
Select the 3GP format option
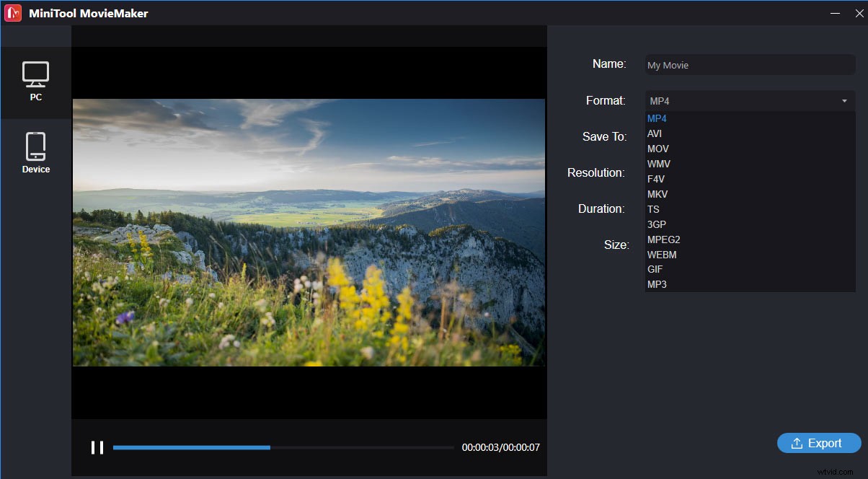(656, 224)
